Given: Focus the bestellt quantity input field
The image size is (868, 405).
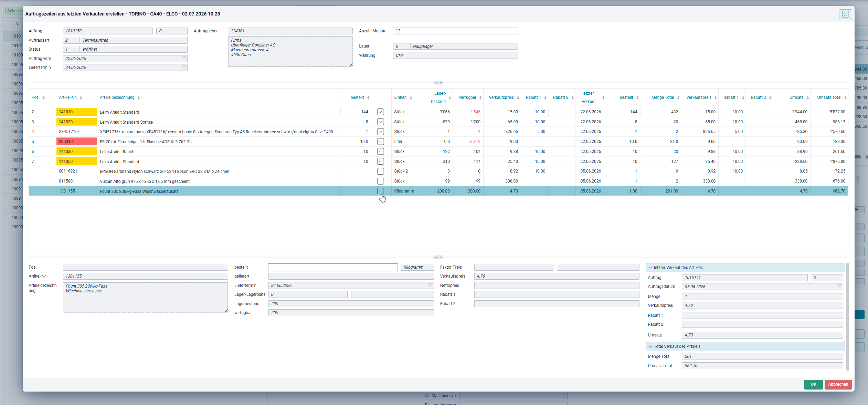Looking at the screenshot, I should [333, 267].
